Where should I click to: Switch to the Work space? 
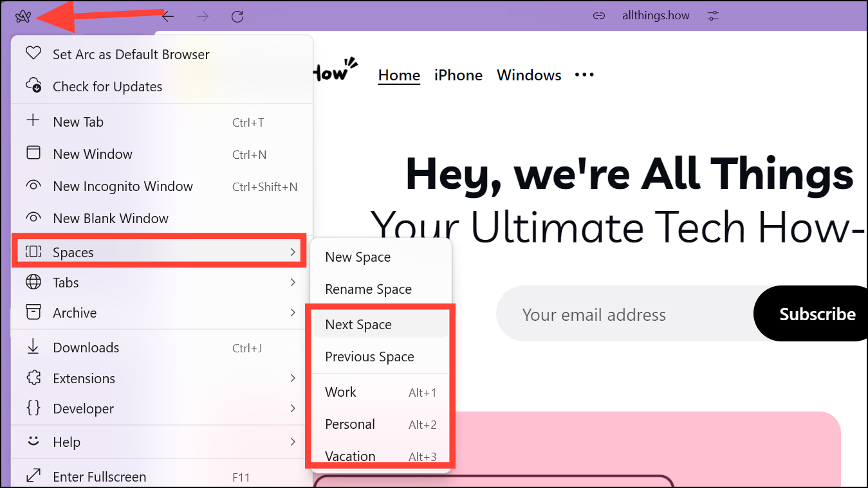click(x=381, y=392)
